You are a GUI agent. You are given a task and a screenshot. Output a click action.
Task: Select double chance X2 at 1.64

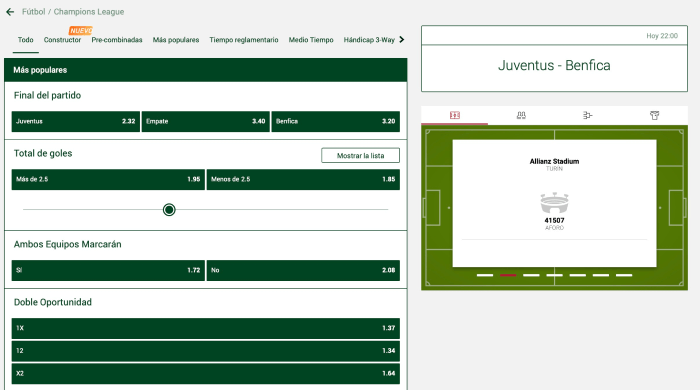click(206, 374)
